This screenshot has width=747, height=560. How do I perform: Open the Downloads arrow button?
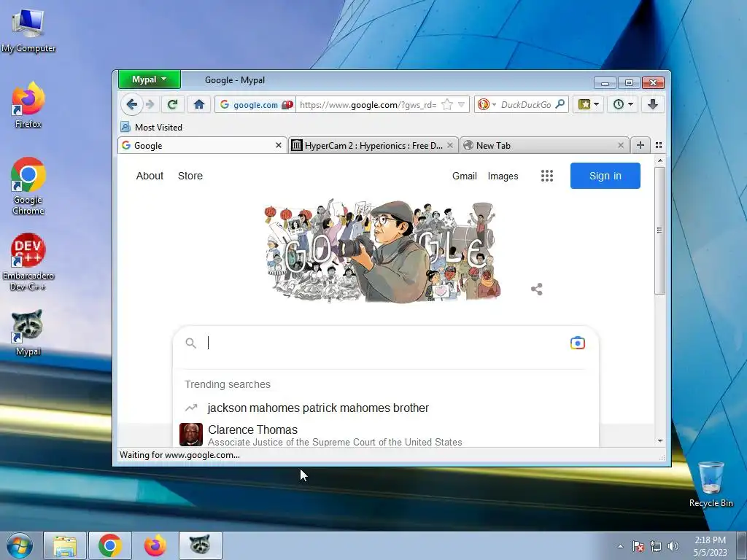(x=653, y=104)
